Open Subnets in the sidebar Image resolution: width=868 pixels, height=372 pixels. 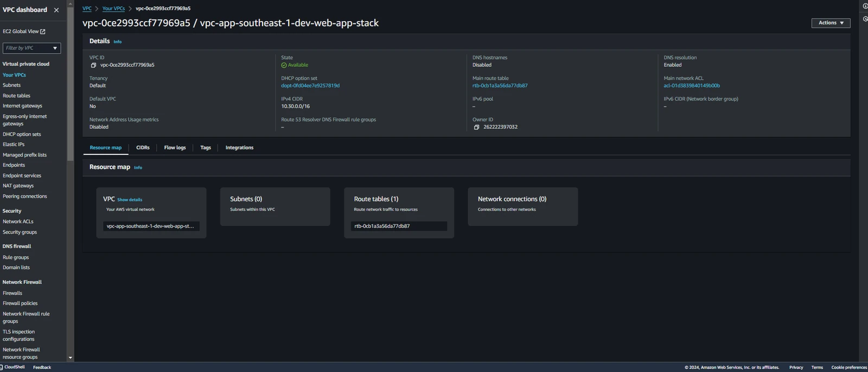tap(11, 85)
